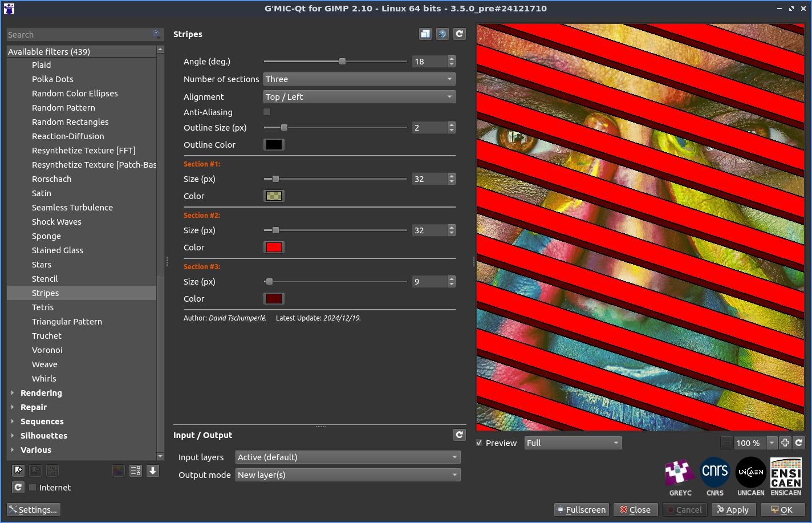Click the Fullscreen button
Screen dimensions: 812x523
point(582,510)
